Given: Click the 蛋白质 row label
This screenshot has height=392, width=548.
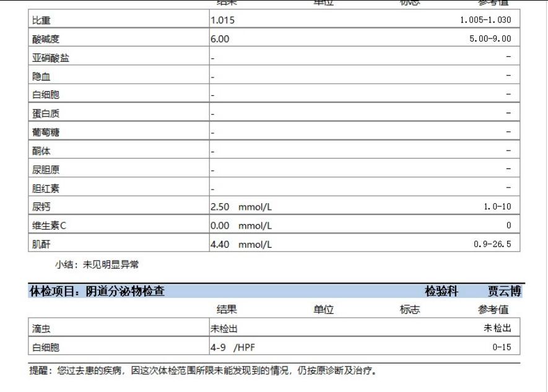Looking at the screenshot, I should [x=46, y=114].
